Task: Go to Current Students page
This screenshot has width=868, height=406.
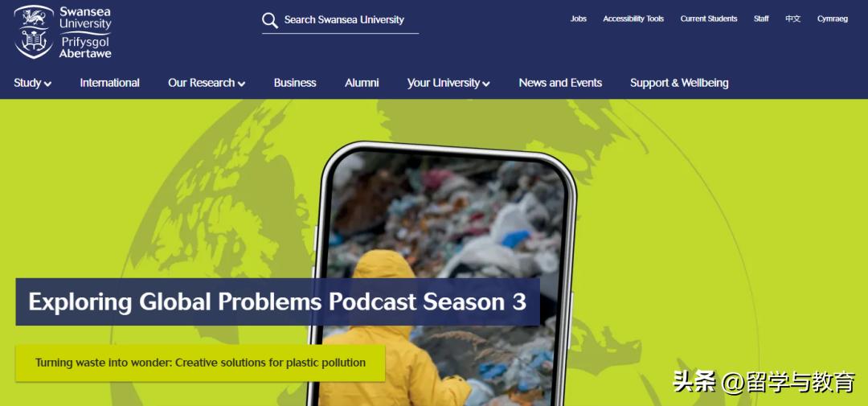Action: [709, 18]
